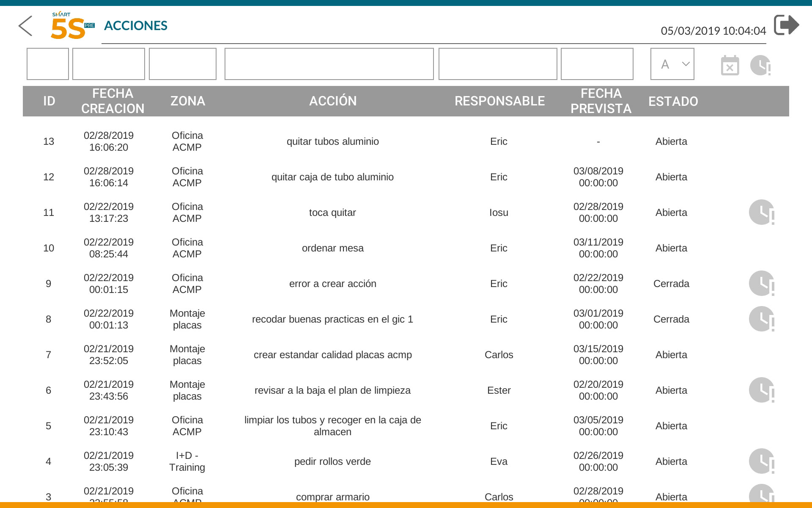Open 'crear estandar calidad placas acmp' action

pos(332,355)
